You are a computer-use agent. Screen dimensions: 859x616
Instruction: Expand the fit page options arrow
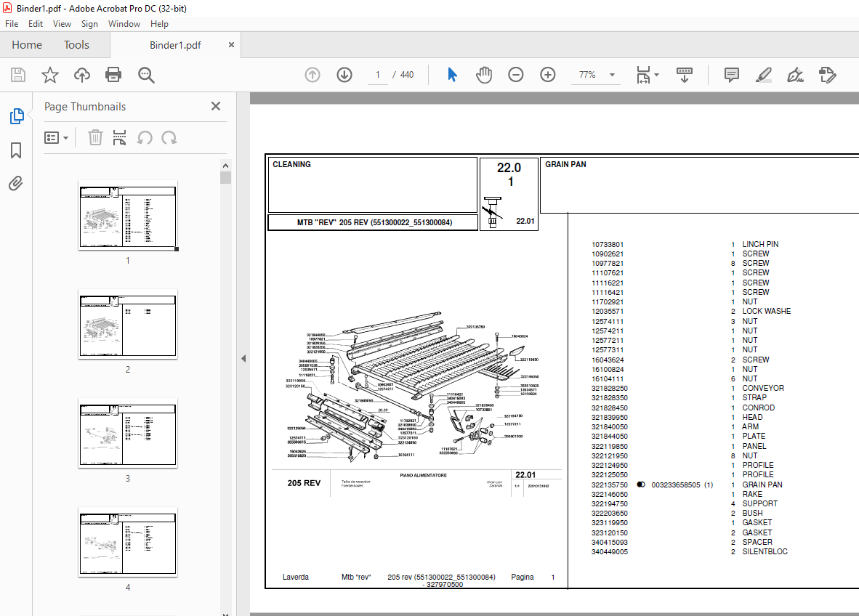pyautogui.click(x=657, y=75)
